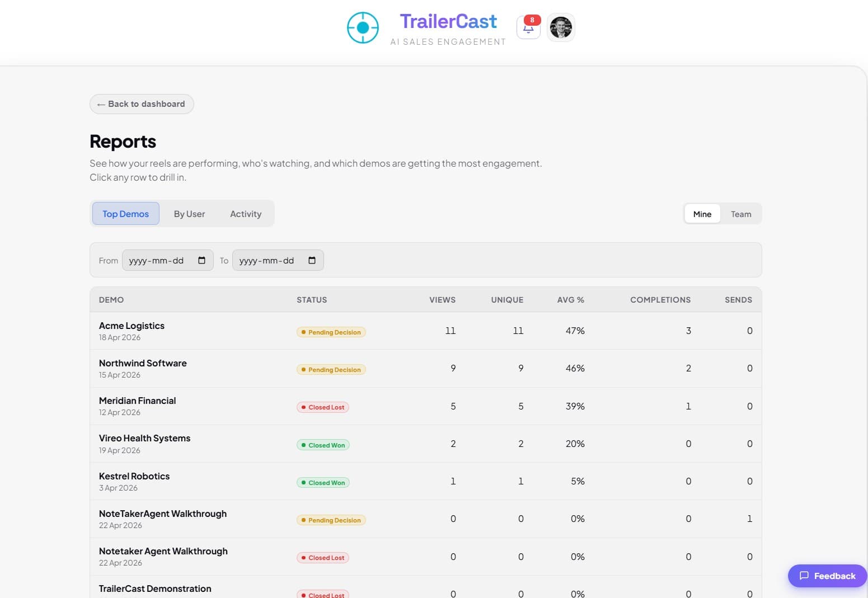Click the VIEWS column header
This screenshot has width=868, height=598.
[x=443, y=300]
